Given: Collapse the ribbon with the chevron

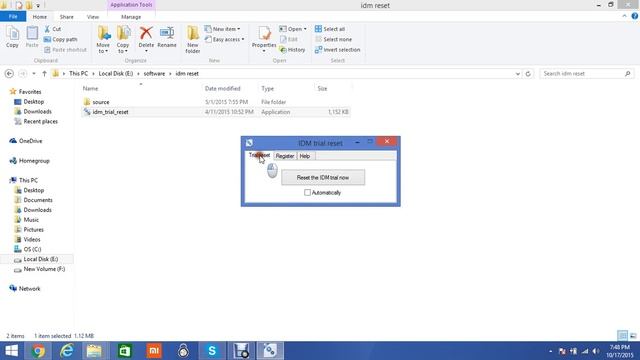Looking at the screenshot, I should click(x=624, y=16).
